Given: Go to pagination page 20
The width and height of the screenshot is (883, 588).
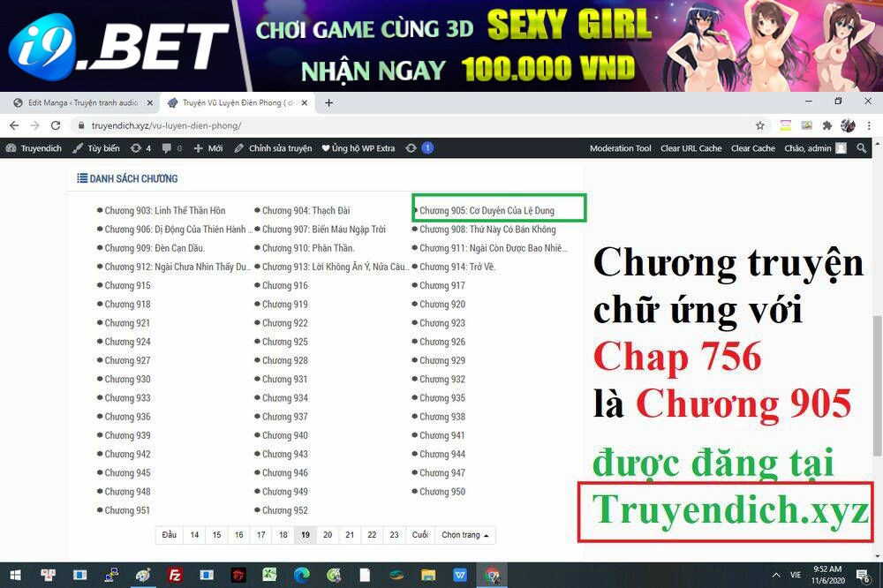Looking at the screenshot, I should coord(328,535).
